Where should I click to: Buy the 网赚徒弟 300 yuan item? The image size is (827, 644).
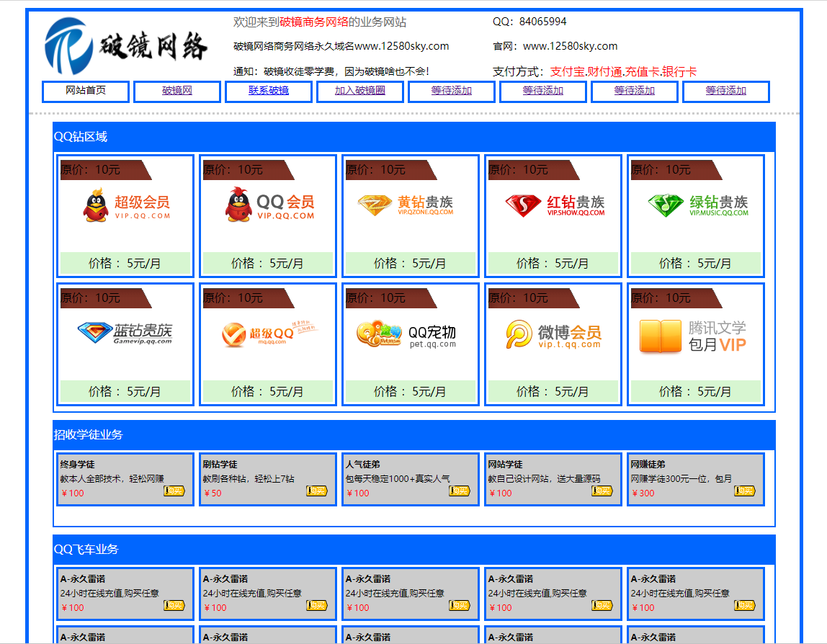(744, 491)
